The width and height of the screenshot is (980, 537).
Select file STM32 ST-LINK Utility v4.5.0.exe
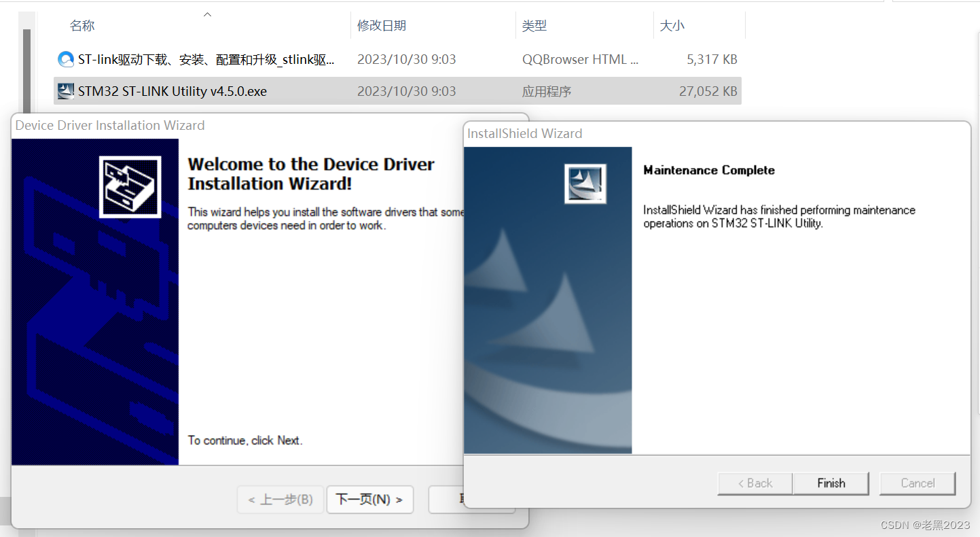pyautogui.click(x=173, y=91)
